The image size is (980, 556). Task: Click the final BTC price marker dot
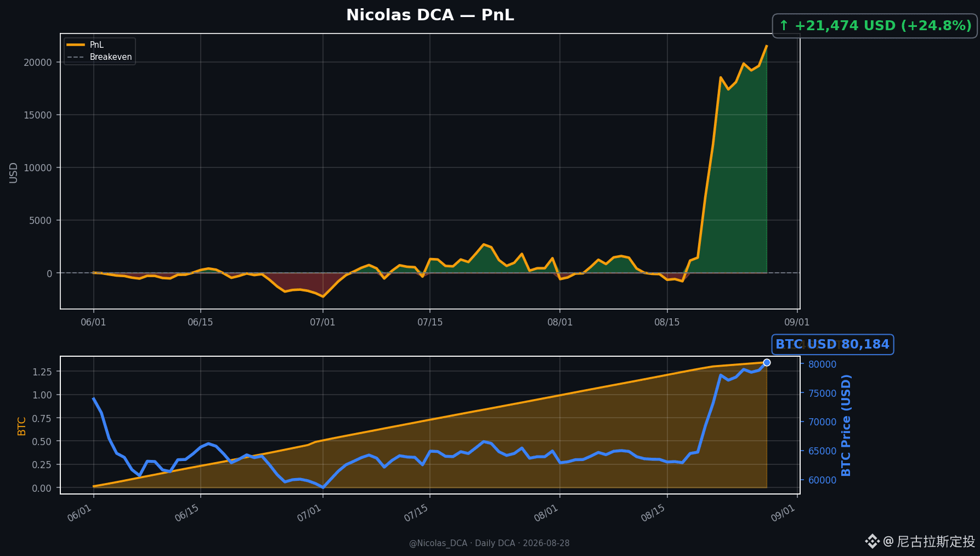point(767,363)
